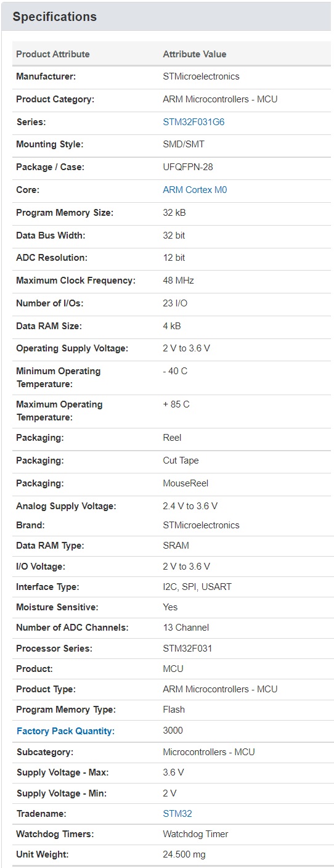Image resolution: width=334 pixels, height=868 pixels.
Task: Select the Attribute Value column header
Action: pyautogui.click(x=195, y=54)
